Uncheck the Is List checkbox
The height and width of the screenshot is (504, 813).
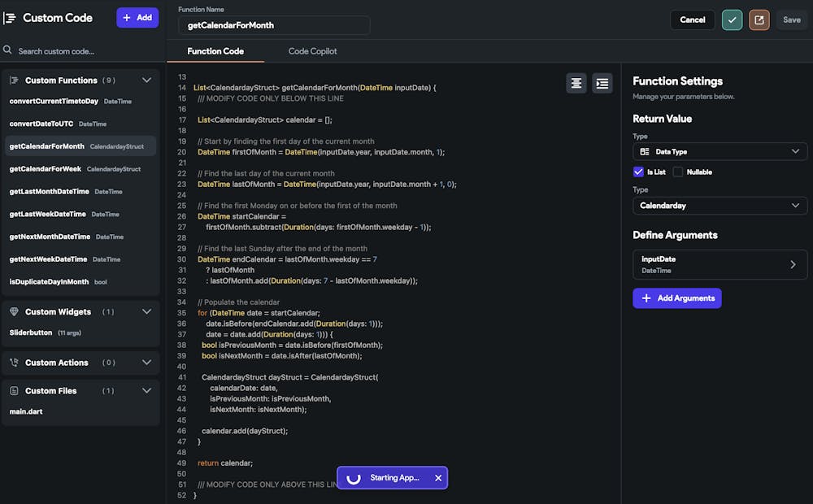[x=638, y=172]
